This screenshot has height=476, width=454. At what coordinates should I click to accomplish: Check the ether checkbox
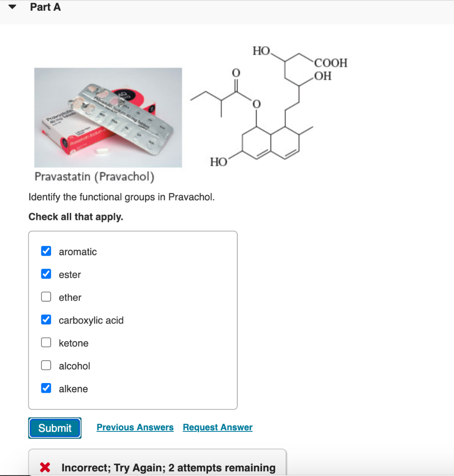46,296
